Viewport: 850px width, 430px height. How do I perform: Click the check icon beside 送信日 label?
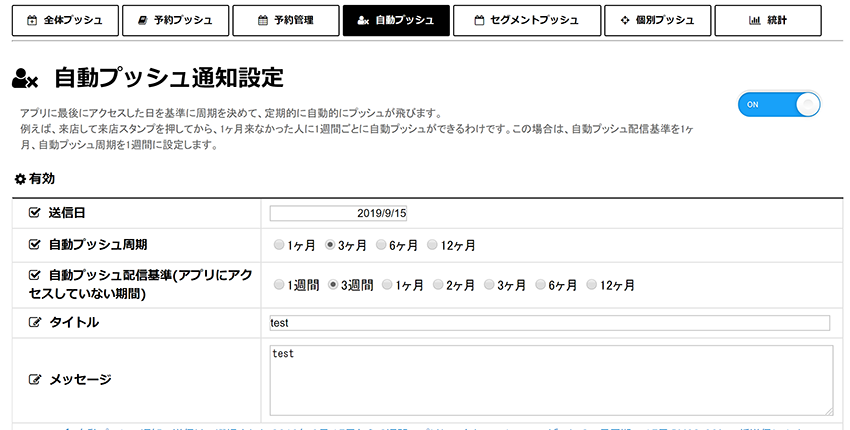(x=35, y=213)
